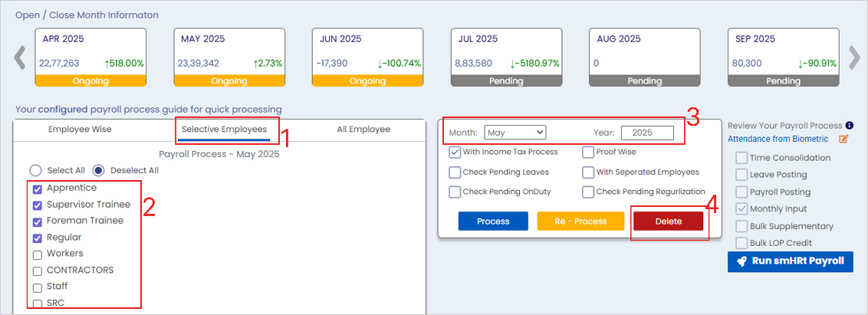Tick the CONTRACTORS checkbox

point(38,271)
